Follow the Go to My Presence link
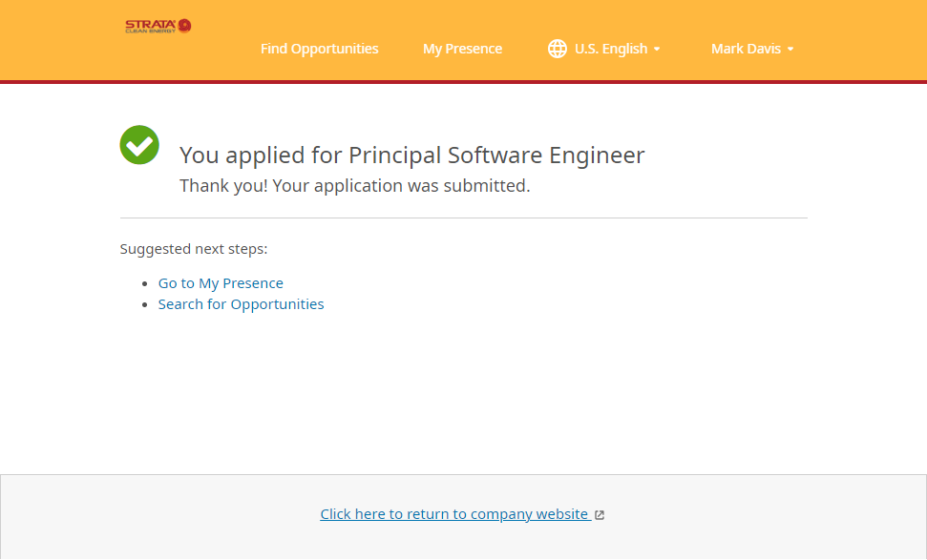Viewport: 927px width, 560px height. 221,283
